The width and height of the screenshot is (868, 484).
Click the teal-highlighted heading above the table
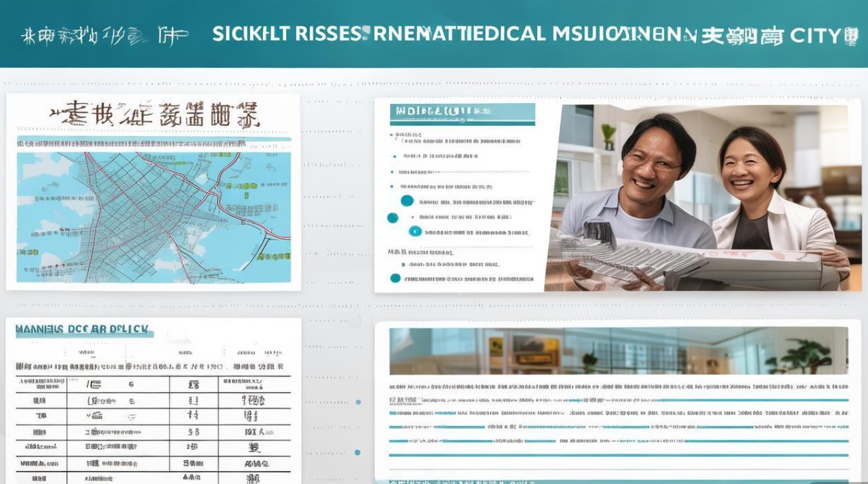84,329
